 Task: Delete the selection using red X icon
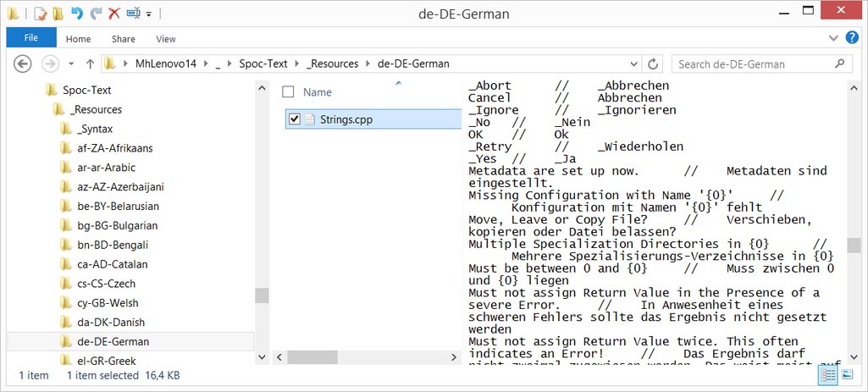[114, 14]
